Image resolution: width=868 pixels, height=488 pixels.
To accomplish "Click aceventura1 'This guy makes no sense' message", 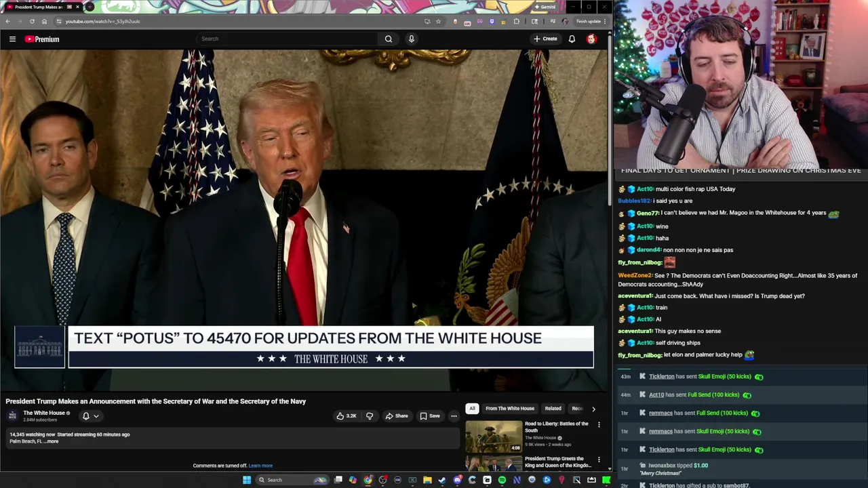I will (688, 331).
